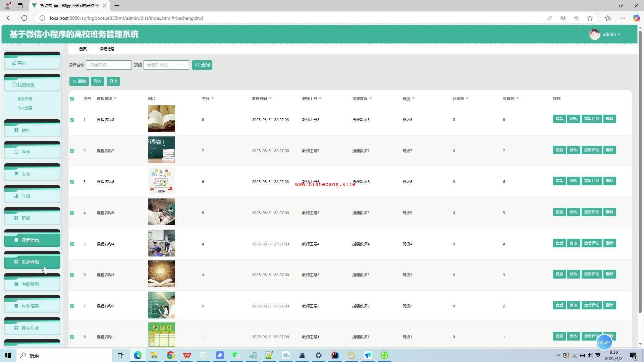This screenshot has height=362, width=644.
Task: Toggle the select-all checkbox in table header
Action: pyautogui.click(x=72, y=99)
